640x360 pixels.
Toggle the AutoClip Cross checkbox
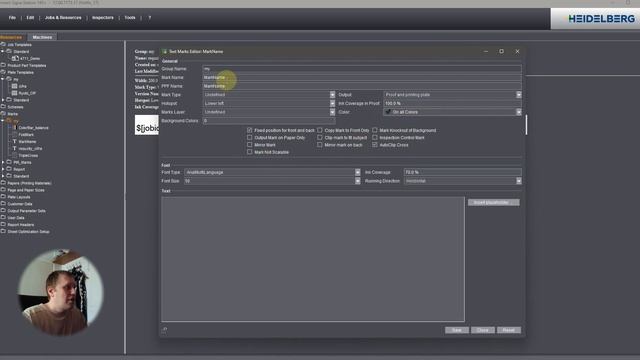click(x=375, y=145)
